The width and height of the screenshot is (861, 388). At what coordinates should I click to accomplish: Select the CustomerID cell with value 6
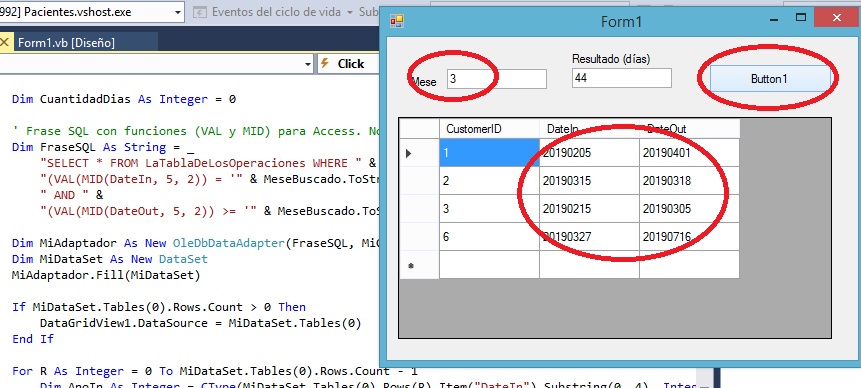(x=489, y=237)
